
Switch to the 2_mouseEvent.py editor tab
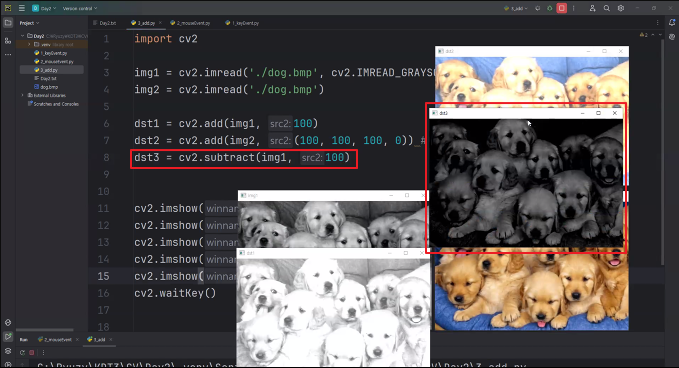(x=191, y=23)
